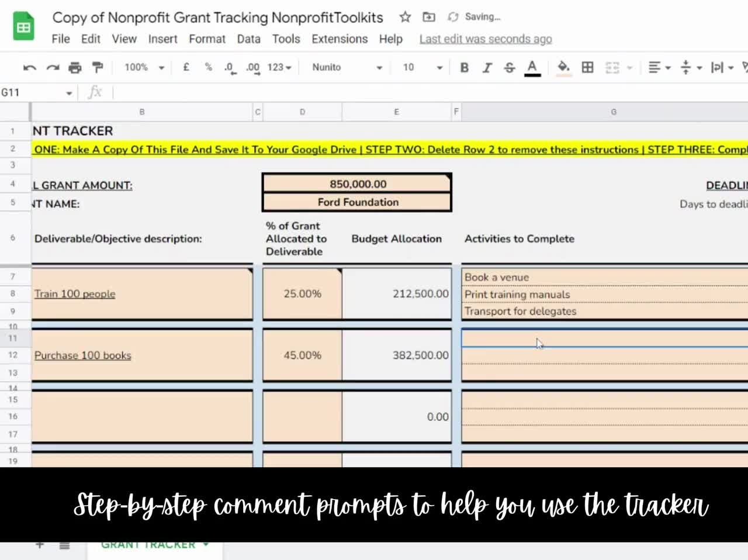The height and width of the screenshot is (560, 748).
Task: Select the Ford Foundation cell
Action: tap(357, 202)
